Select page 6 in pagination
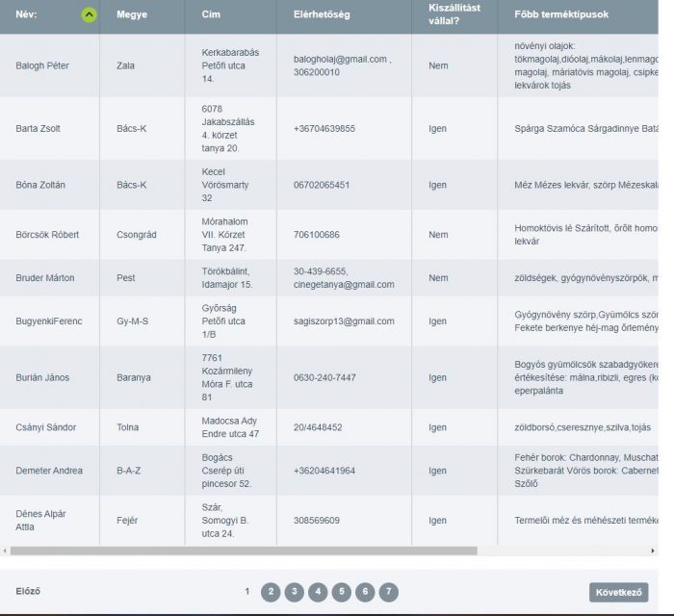Image resolution: width=674 pixels, height=616 pixels. pyautogui.click(x=364, y=592)
